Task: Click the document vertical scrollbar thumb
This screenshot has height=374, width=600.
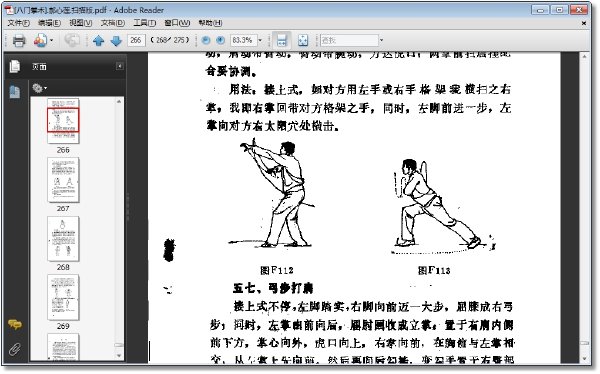Action: click(584, 343)
